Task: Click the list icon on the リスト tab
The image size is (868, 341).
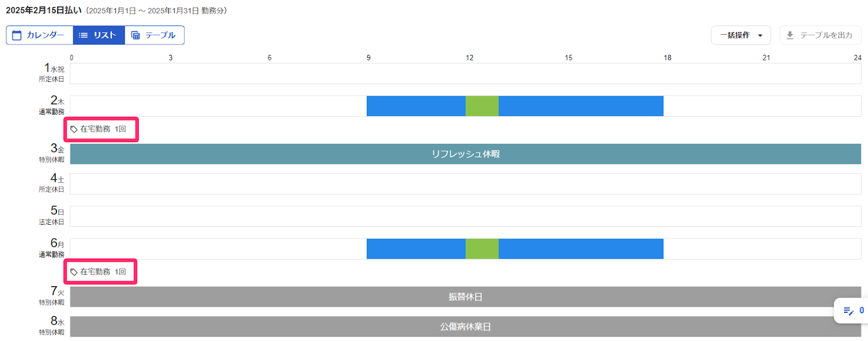Action: 84,35
